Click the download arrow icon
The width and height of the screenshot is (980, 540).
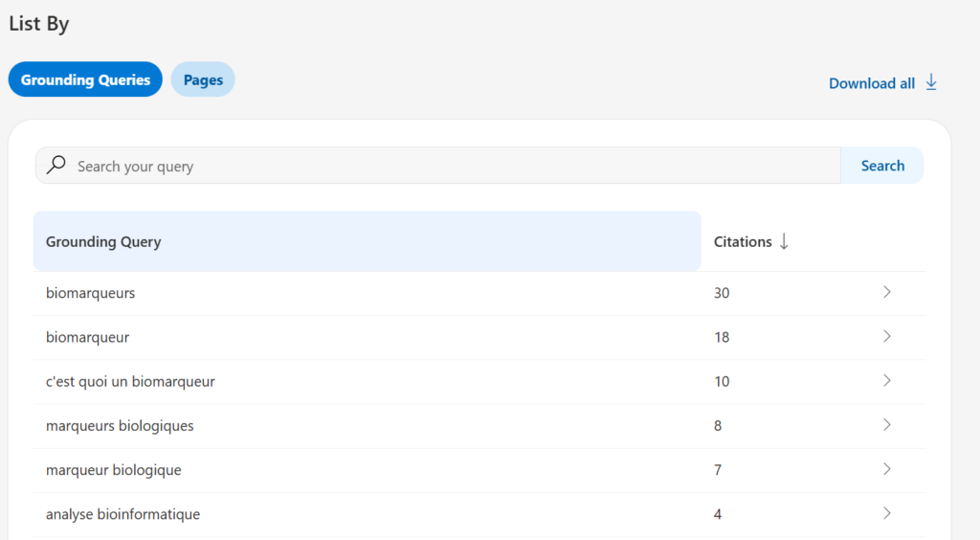click(931, 82)
